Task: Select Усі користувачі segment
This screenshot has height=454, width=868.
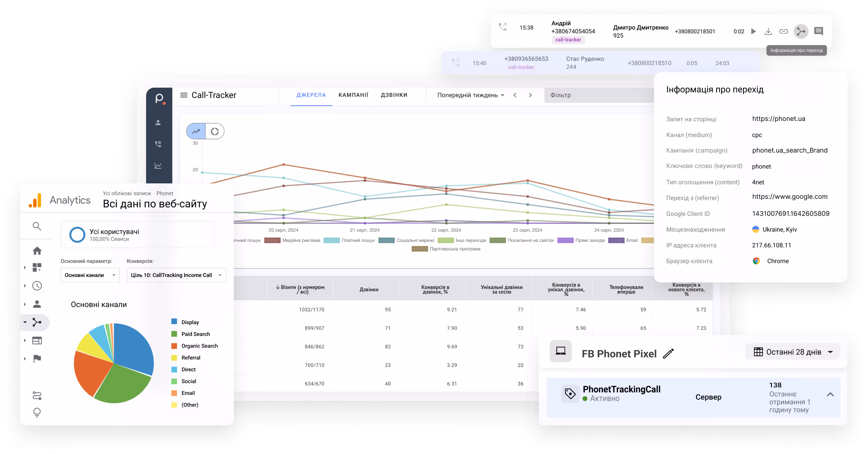Action: (x=138, y=235)
